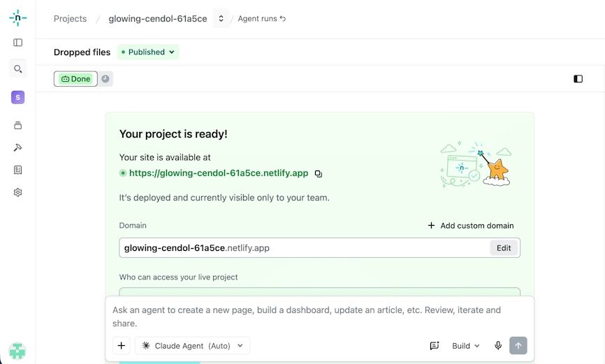The image size is (605, 364).
Task: Click the chat comment icon near Build
Action: click(435, 345)
